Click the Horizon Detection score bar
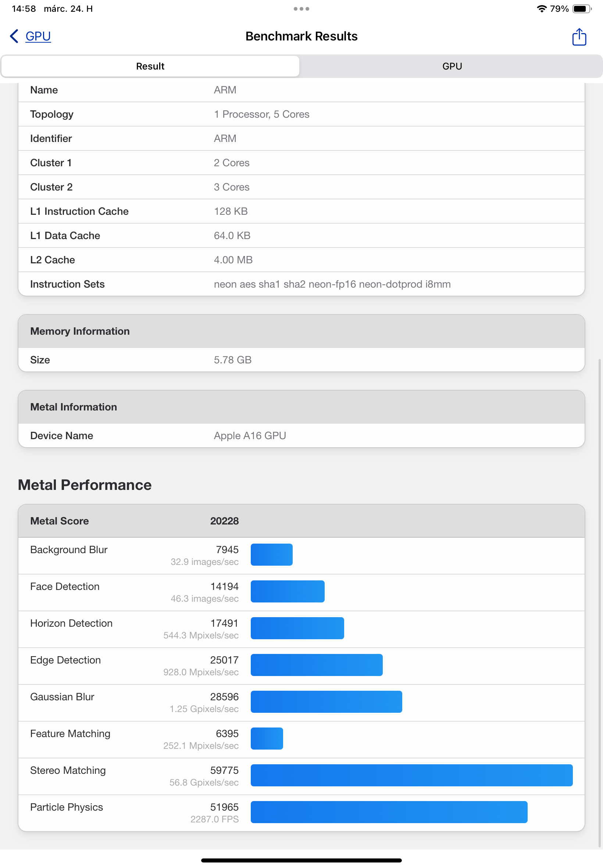The height and width of the screenshot is (868, 603). click(x=297, y=628)
